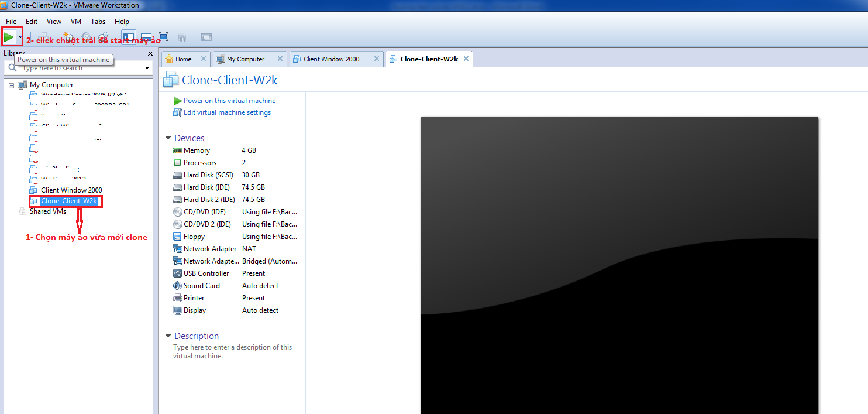Collapse the Devices section
This screenshot has width=868, height=414.
point(168,138)
